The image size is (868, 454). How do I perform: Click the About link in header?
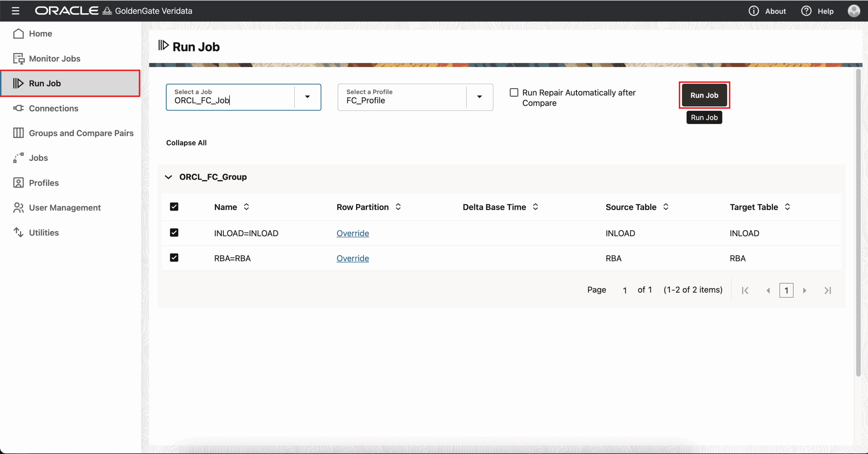[x=775, y=11]
